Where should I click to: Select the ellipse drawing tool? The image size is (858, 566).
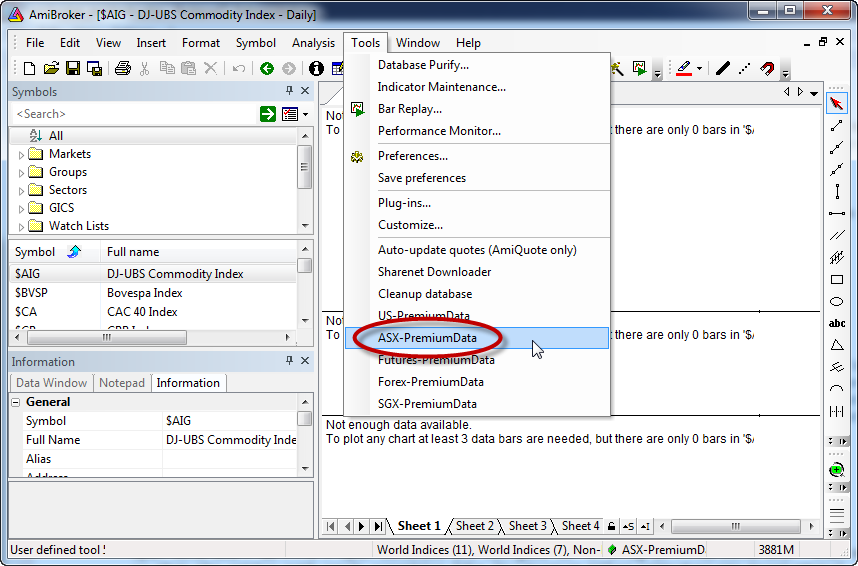coord(837,302)
